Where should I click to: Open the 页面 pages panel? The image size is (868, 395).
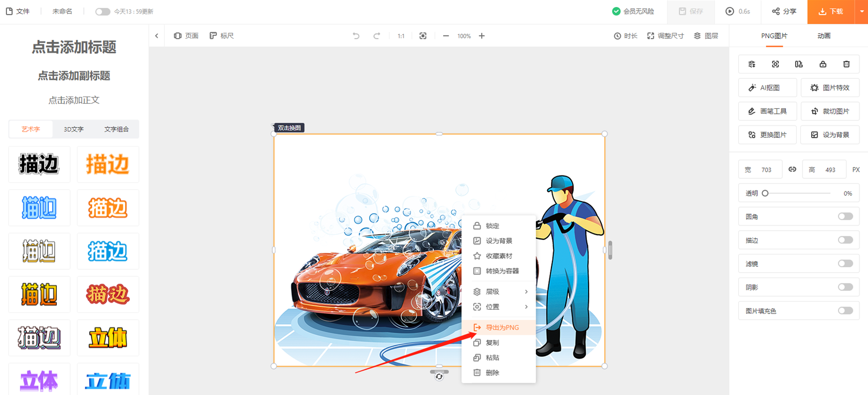(x=186, y=36)
